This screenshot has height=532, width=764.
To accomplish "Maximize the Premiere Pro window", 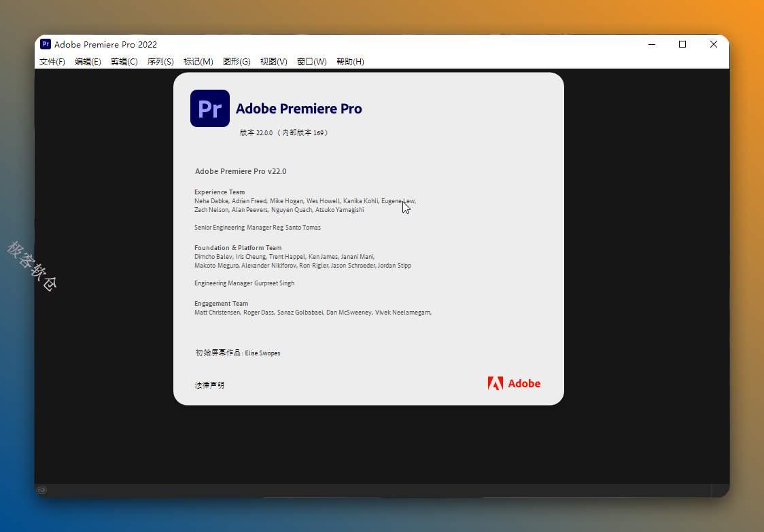I will pyautogui.click(x=682, y=44).
